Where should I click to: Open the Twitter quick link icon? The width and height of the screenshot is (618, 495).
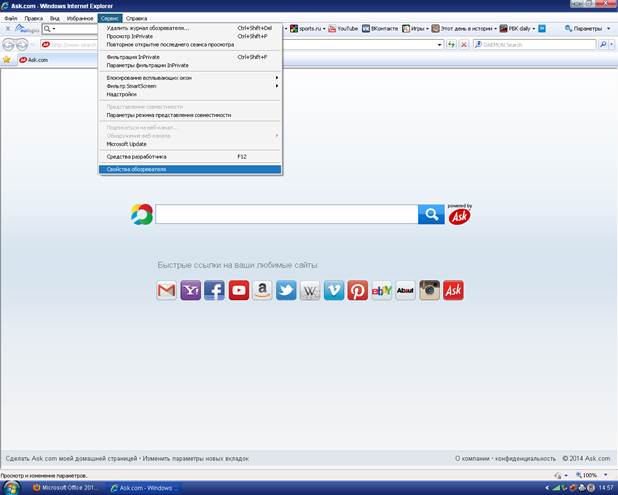click(x=286, y=290)
